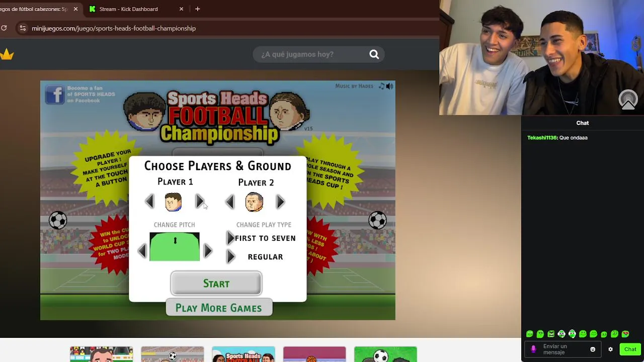The width and height of the screenshot is (644, 362).
Task: Send message with green Chat button
Action: [x=630, y=349]
